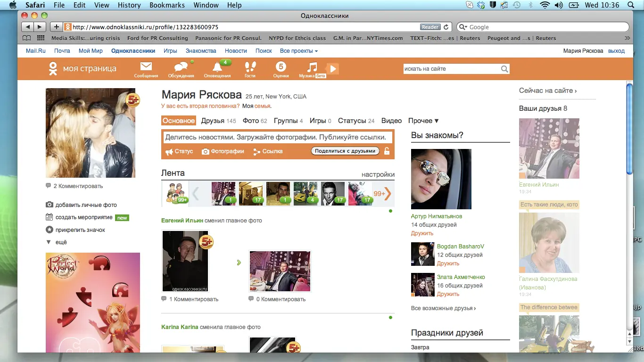Screen dimensions: 644x362
Task: Open the Perfect World game advertisement
Action: point(93,303)
